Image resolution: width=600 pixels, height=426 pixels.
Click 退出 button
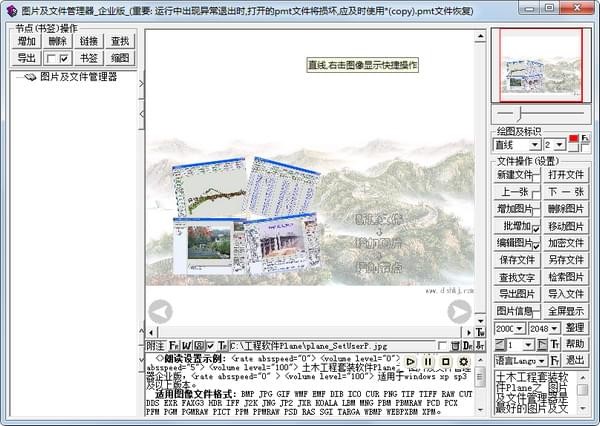coord(575,360)
